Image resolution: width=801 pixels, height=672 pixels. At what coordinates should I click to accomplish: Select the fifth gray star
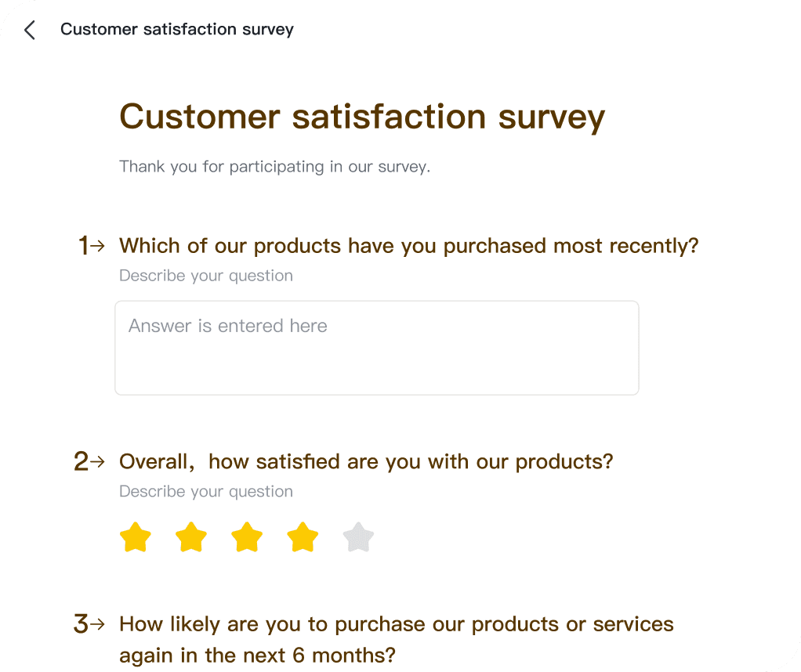pos(358,537)
